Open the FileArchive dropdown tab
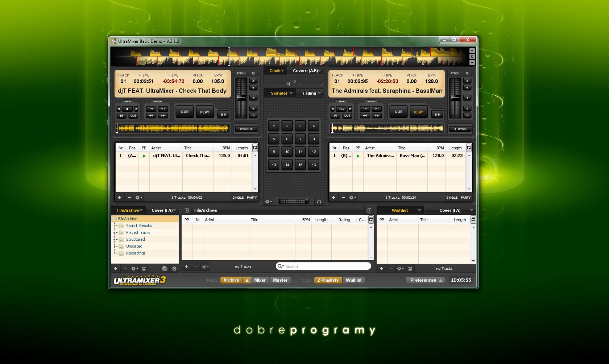 click(129, 210)
